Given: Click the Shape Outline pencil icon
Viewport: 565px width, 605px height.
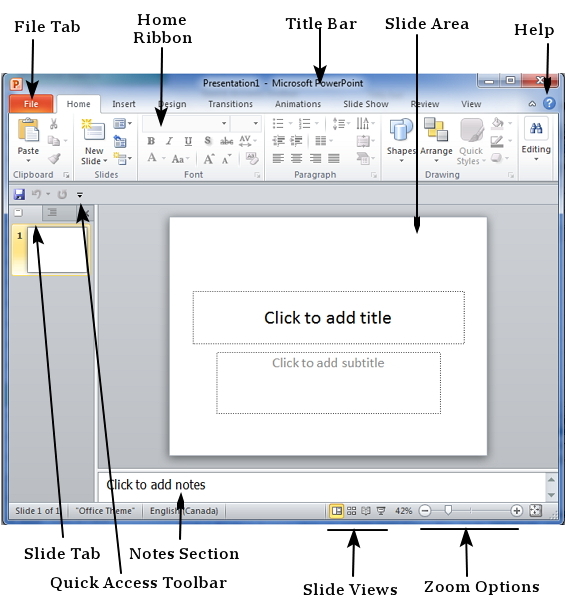Looking at the screenshot, I should pos(497,141).
